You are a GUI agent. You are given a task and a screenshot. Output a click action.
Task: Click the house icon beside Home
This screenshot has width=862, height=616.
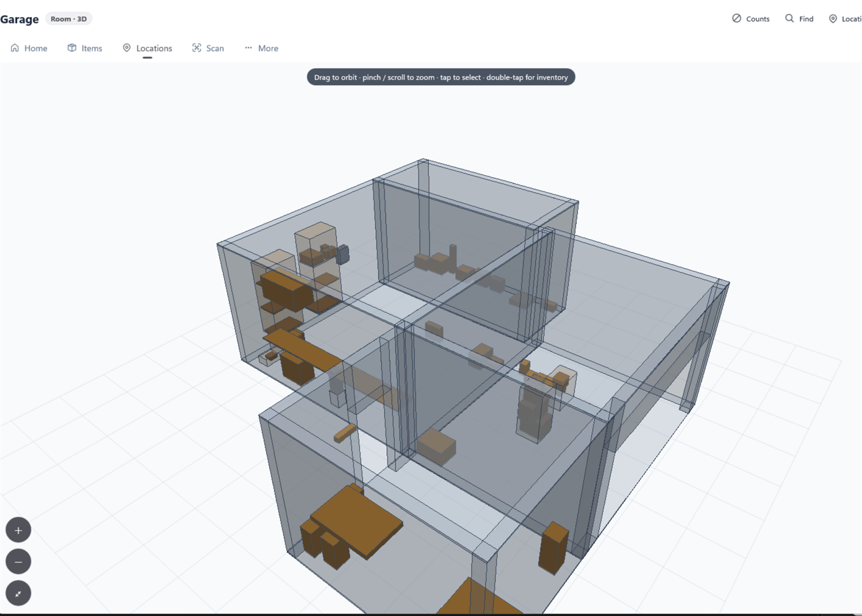point(15,48)
